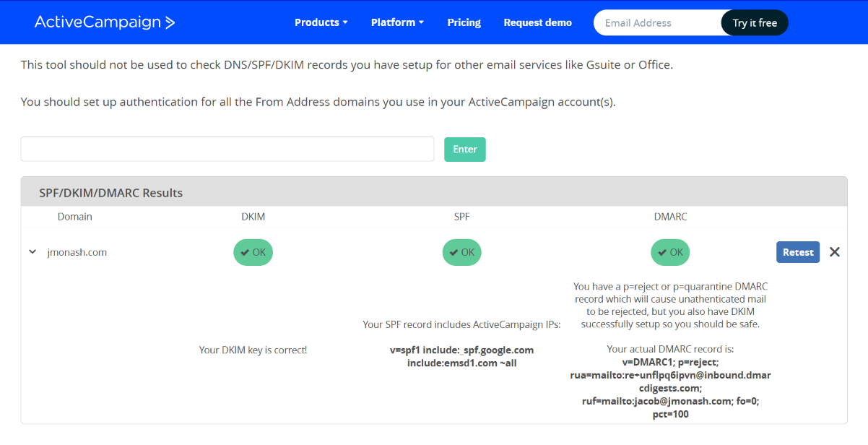Click the Domain column header
The image size is (868, 445).
(75, 216)
